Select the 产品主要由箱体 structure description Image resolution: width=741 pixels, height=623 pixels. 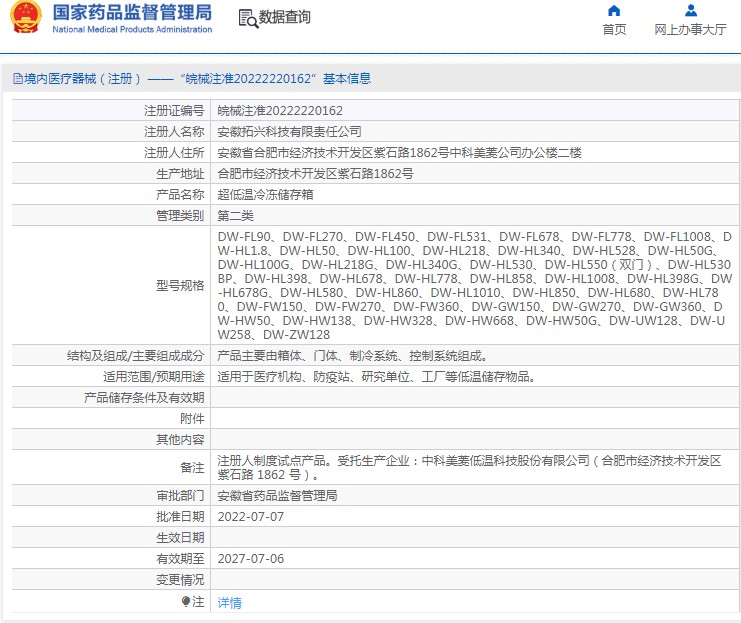click(352, 355)
